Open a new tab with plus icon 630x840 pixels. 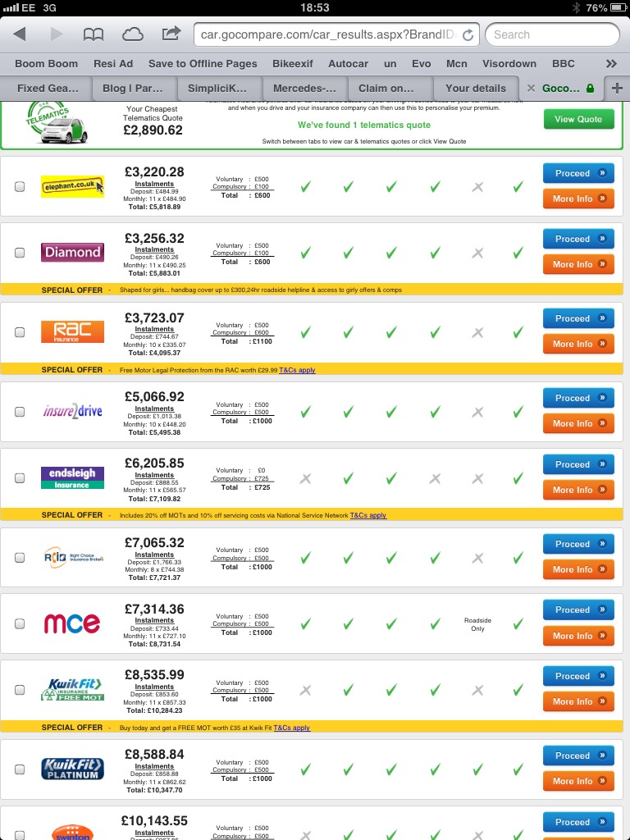click(x=617, y=89)
